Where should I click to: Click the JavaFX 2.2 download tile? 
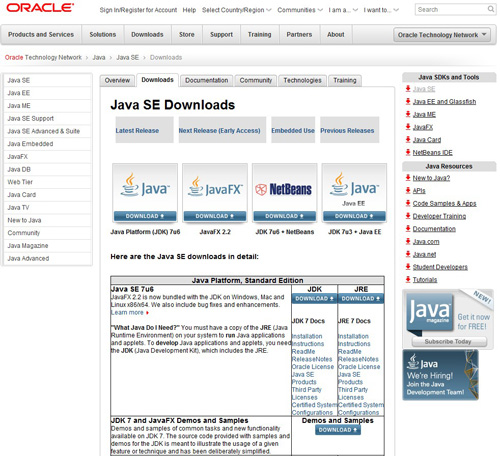(215, 193)
